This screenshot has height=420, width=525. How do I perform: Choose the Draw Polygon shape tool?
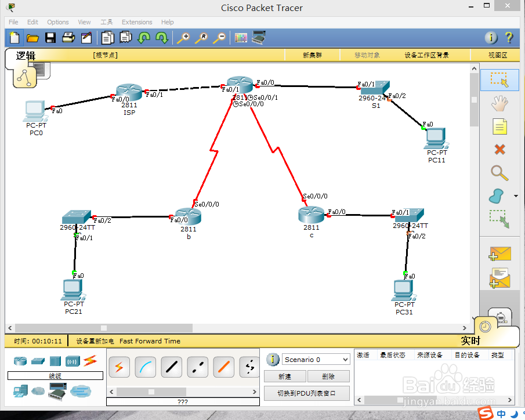(496, 196)
